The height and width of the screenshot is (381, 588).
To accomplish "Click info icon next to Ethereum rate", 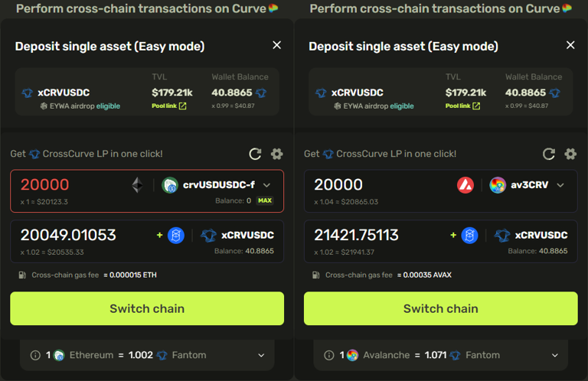I will pyautogui.click(x=35, y=355).
